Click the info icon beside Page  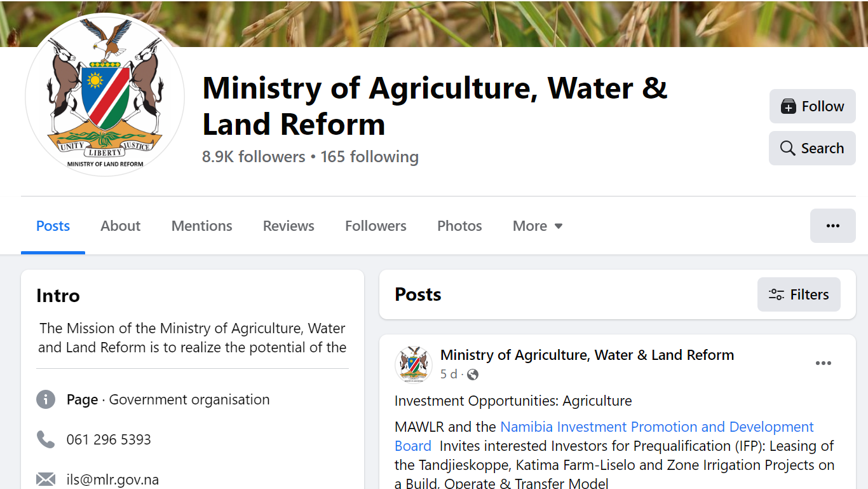[46, 399]
